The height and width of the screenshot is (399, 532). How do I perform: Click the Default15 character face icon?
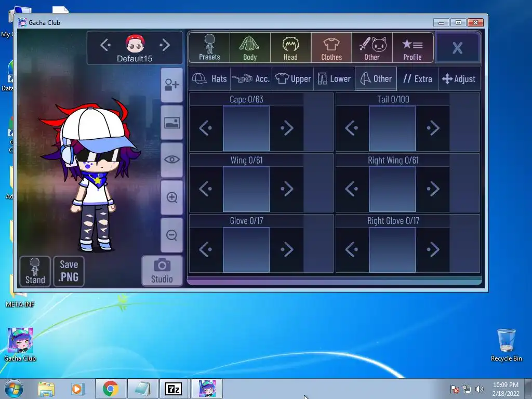[x=135, y=44]
